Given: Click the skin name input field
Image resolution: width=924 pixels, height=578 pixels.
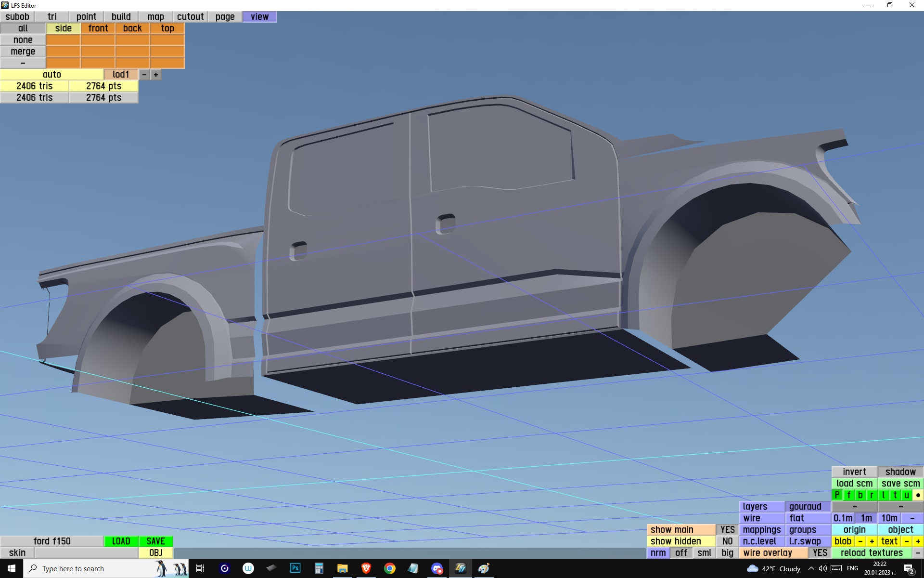Looking at the screenshot, I should (x=86, y=553).
